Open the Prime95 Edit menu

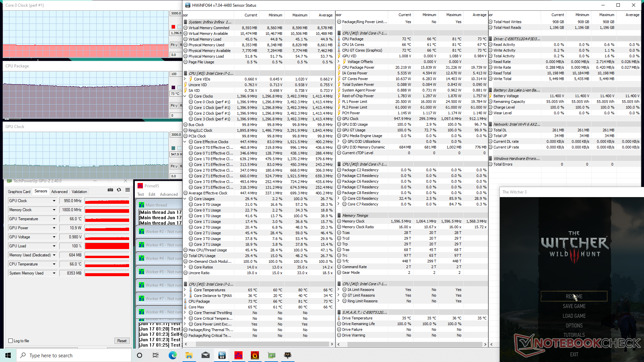(152, 194)
